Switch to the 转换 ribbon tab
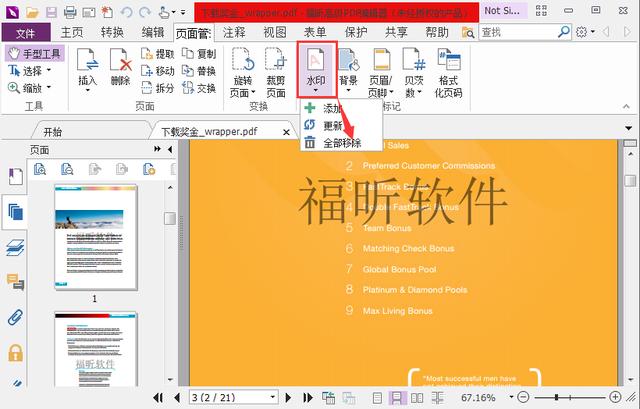 click(x=112, y=32)
